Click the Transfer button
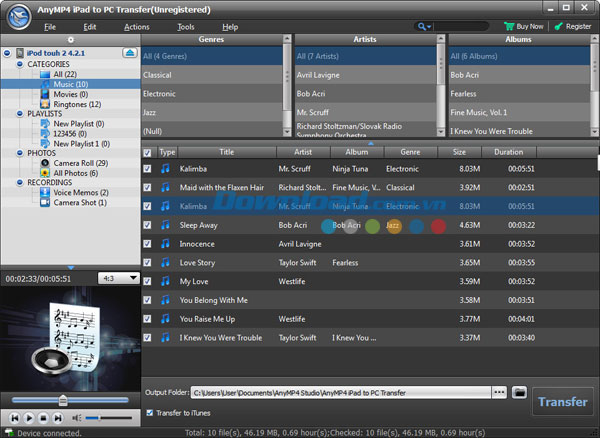 click(x=562, y=401)
